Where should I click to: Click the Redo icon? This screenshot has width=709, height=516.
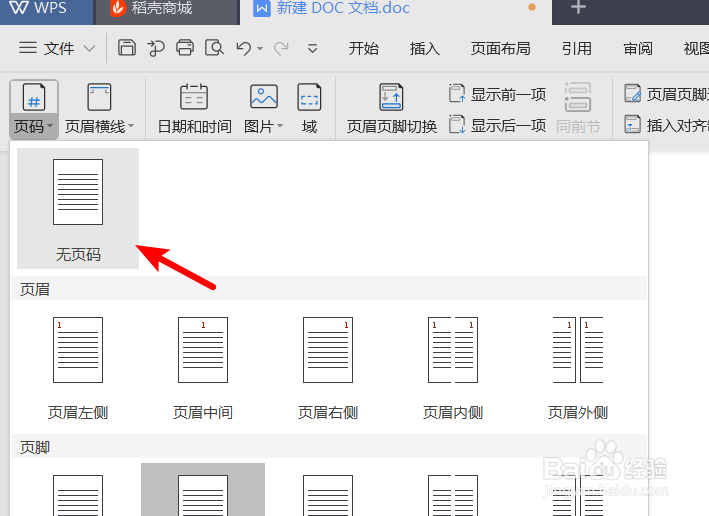tap(281, 48)
